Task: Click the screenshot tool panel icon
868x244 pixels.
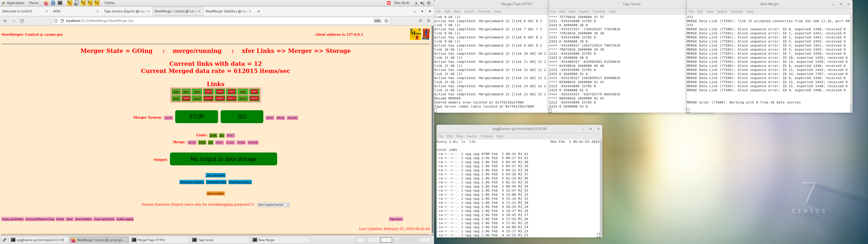Action: (x=76, y=3)
